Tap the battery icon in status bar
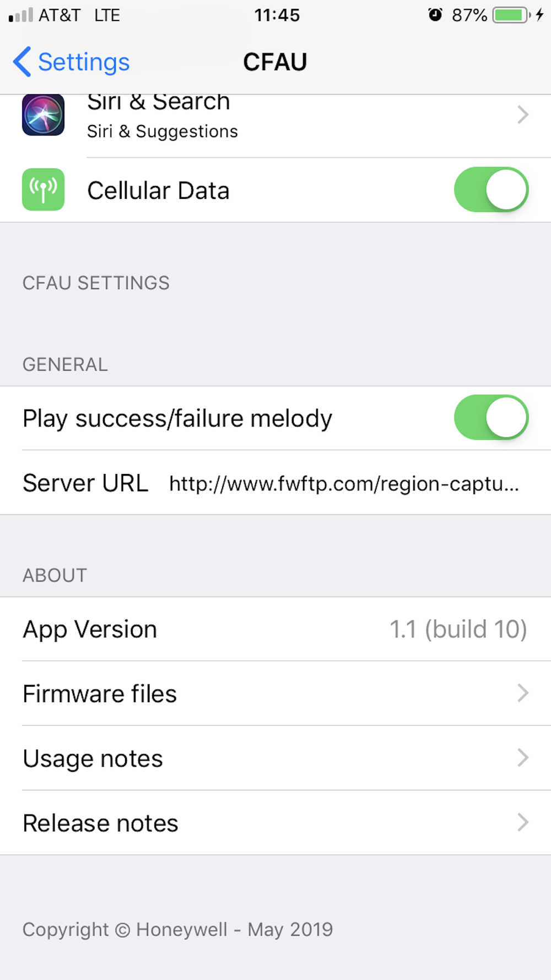 [511, 15]
